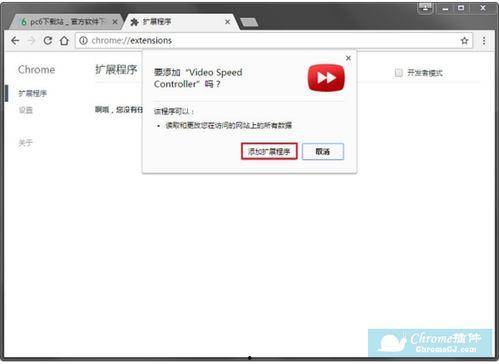Select 扩展程序 in the Chrome sidebar
The width and height of the screenshot is (499, 364).
pyautogui.click(x=33, y=94)
